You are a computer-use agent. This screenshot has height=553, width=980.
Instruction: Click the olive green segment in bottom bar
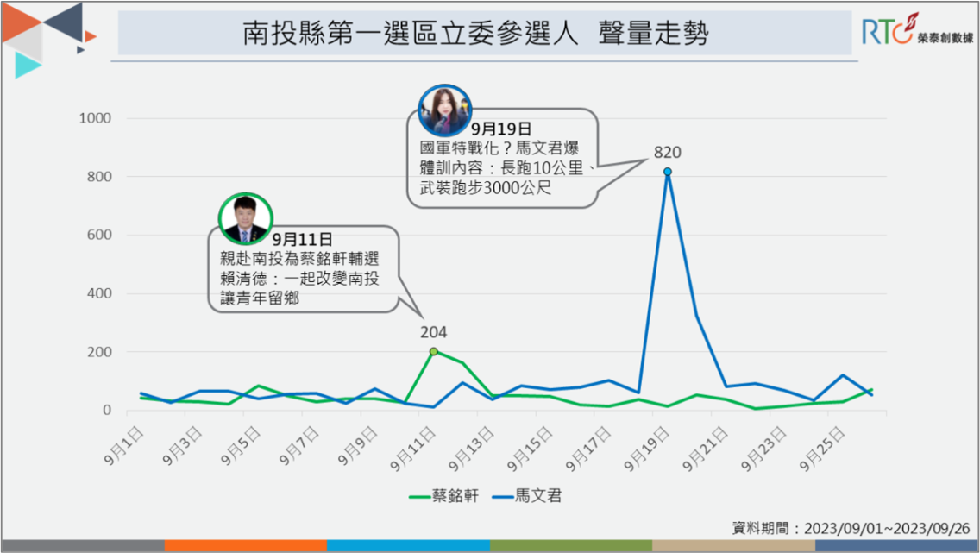click(570, 546)
